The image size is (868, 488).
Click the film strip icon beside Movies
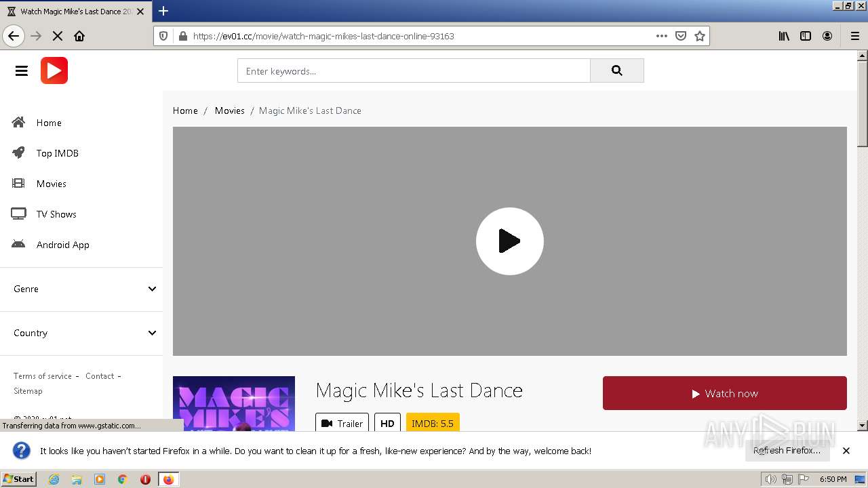tap(18, 183)
